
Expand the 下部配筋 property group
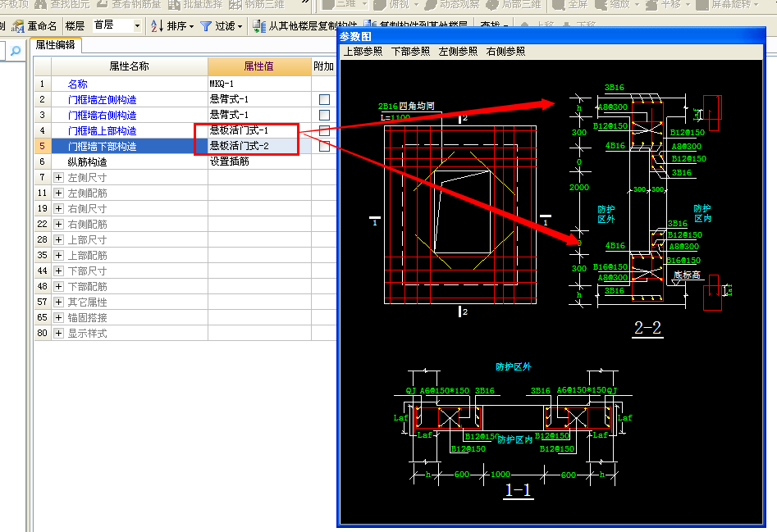(x=58, y=287)
